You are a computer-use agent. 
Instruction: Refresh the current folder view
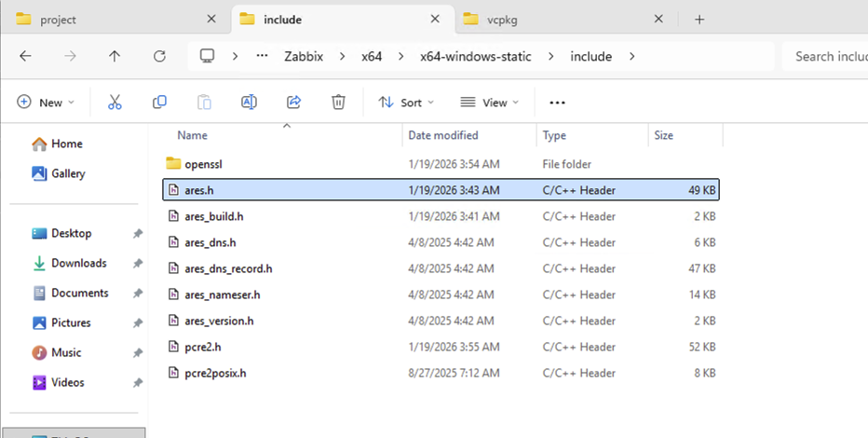(159, 56)
